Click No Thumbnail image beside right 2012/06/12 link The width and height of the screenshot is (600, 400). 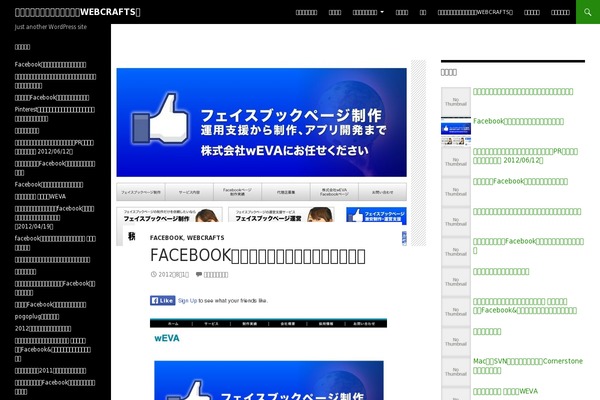coord(456,162)
